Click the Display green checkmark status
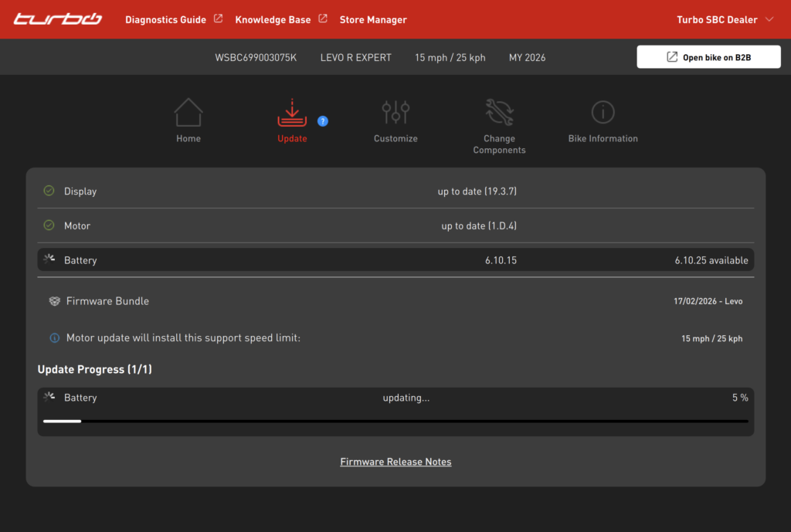This screenshot has height=532, width=791. coord(49,191)
